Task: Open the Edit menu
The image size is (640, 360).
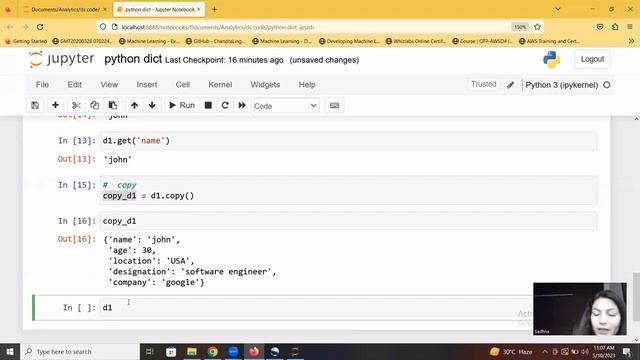Action: (x=75, y=84)
